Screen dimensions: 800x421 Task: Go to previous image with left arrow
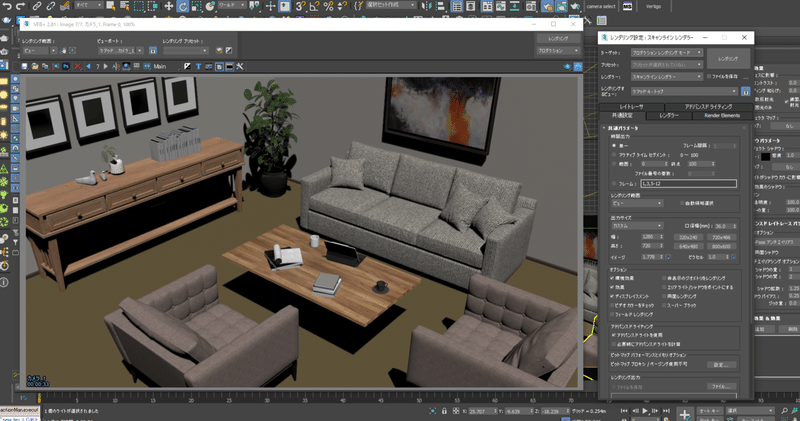[89, 66]
